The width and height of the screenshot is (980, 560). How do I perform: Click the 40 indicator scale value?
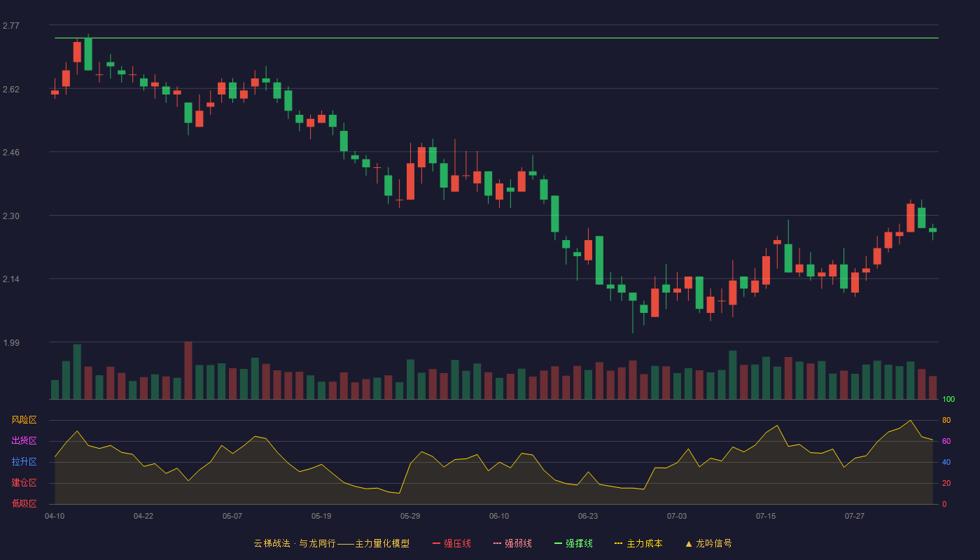(x=946, y=462)
